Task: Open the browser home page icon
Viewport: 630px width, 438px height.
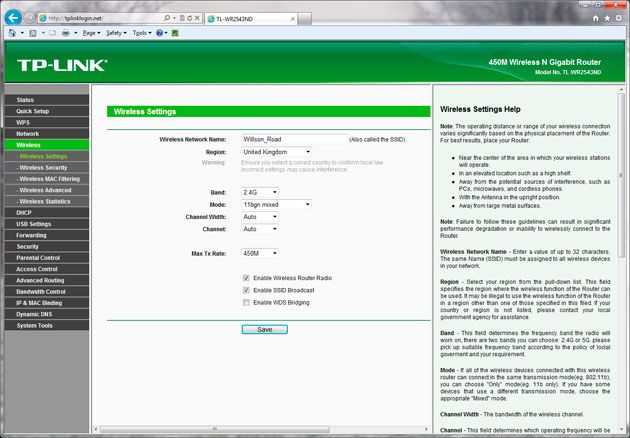Action: click(597, 17)
